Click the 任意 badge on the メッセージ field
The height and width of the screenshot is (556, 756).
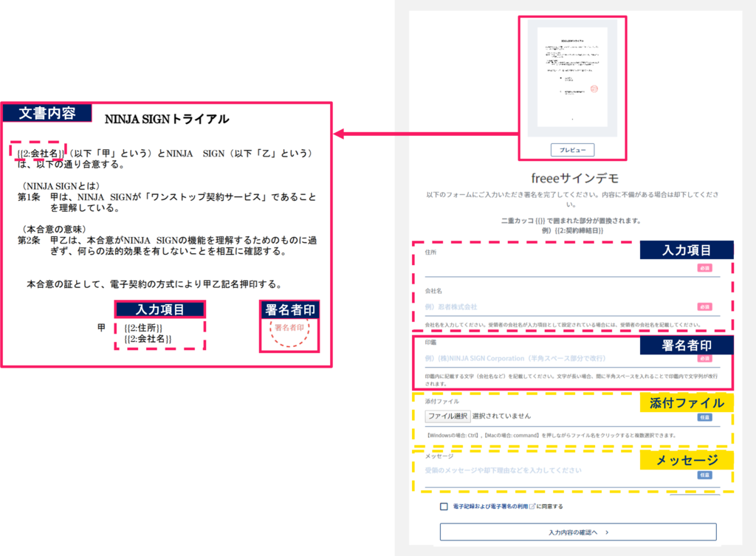(x=704, y=475)
